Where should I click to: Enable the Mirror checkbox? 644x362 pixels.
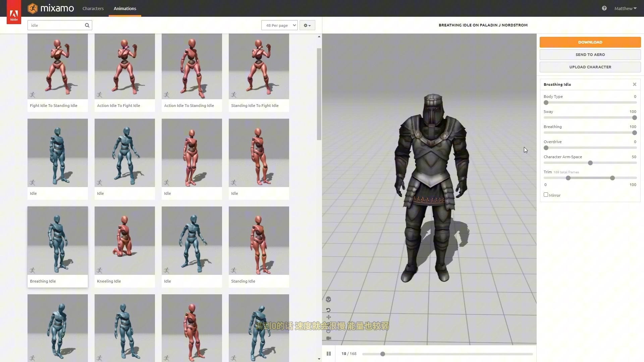(546, 195)
